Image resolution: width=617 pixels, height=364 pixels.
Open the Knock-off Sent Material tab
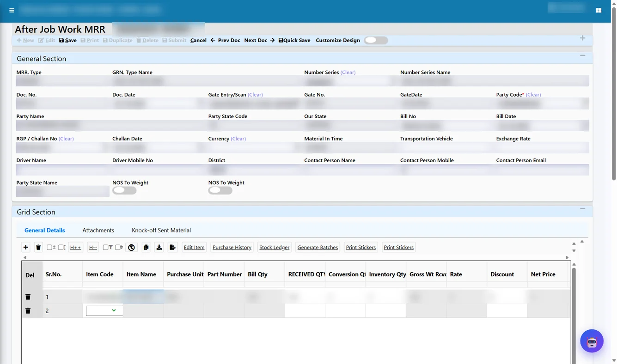161,230
